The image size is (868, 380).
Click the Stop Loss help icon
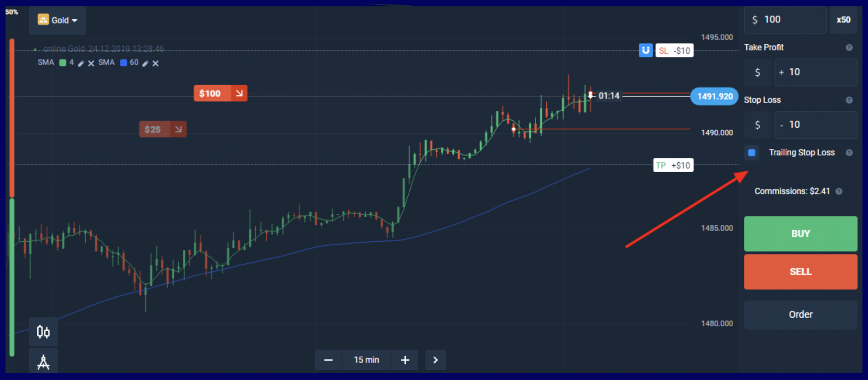(x=849, y=100)
